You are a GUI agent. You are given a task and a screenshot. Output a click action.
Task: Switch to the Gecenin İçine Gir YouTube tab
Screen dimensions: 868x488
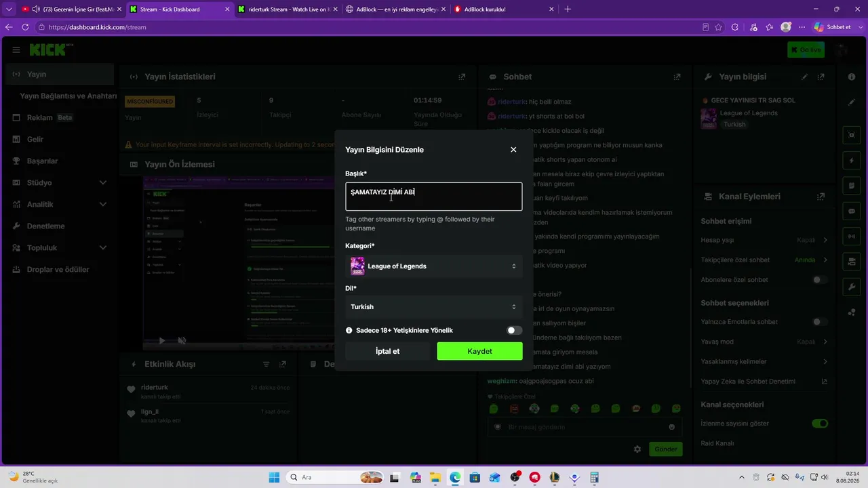tap(71, 9)
